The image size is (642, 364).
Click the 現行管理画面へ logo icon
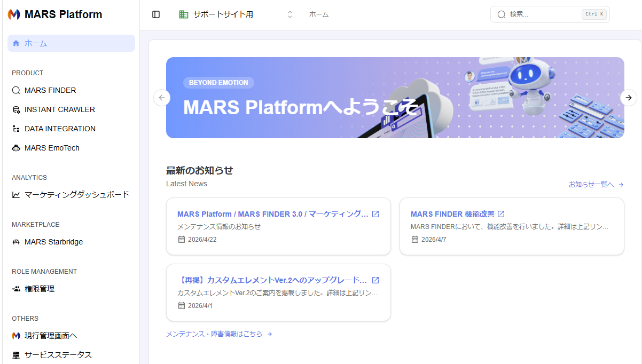pos(16,336)
